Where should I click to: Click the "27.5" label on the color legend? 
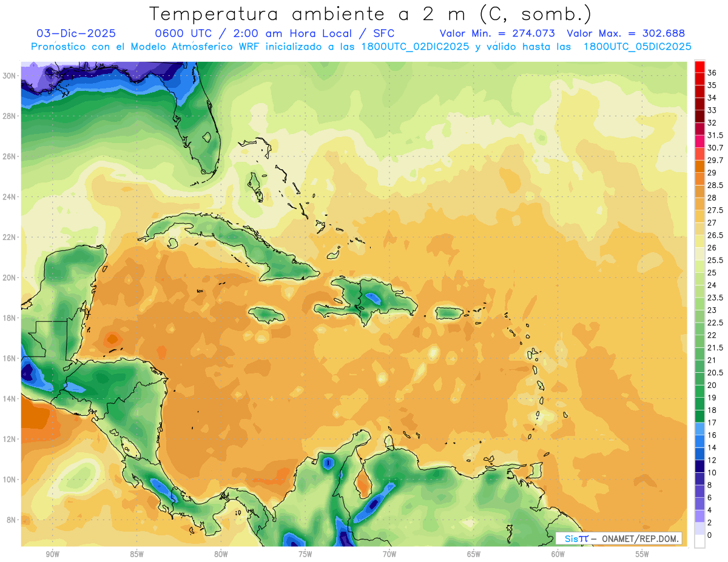(x=715, y=210)
